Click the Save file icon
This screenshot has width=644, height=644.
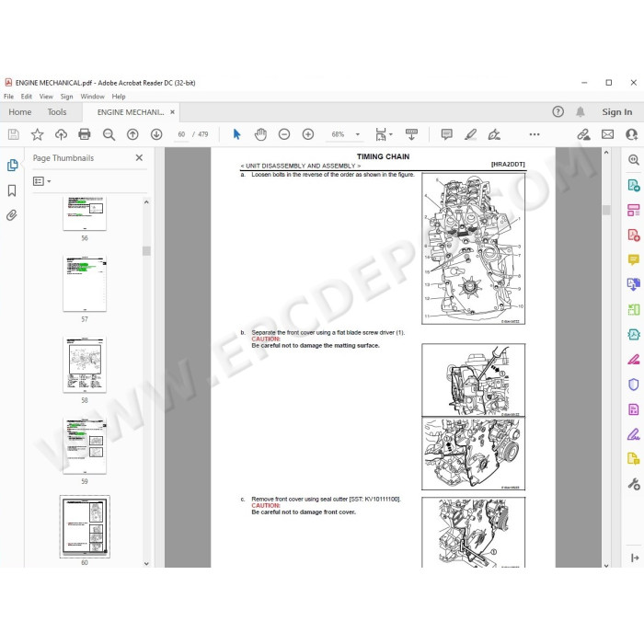14,134
